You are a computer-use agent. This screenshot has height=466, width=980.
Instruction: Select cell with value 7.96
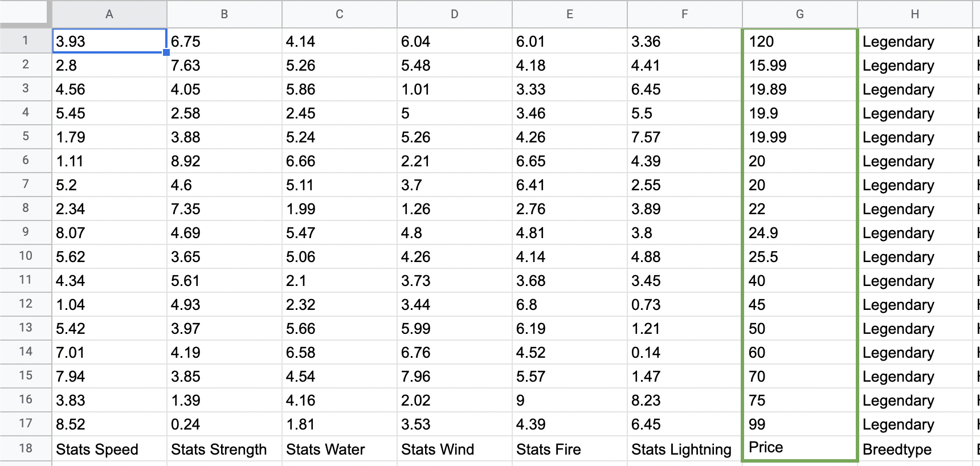[x=455, y=376]
